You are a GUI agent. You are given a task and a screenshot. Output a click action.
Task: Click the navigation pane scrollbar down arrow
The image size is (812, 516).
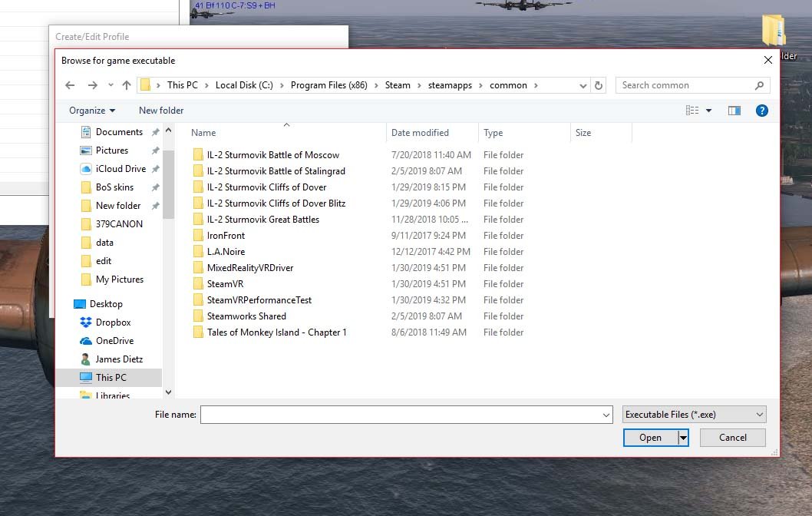point(168,392)
